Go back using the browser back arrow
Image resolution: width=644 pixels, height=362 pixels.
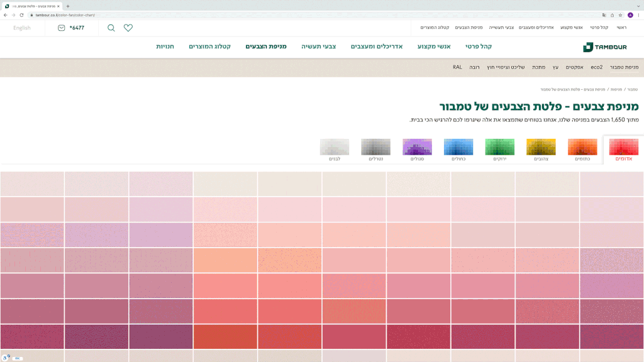[6, 14]
